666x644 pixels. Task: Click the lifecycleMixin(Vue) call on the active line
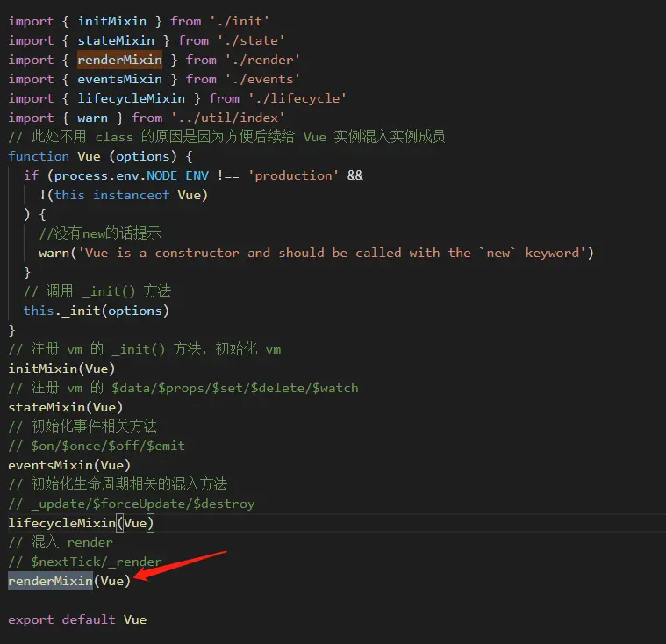pos(81,523)
